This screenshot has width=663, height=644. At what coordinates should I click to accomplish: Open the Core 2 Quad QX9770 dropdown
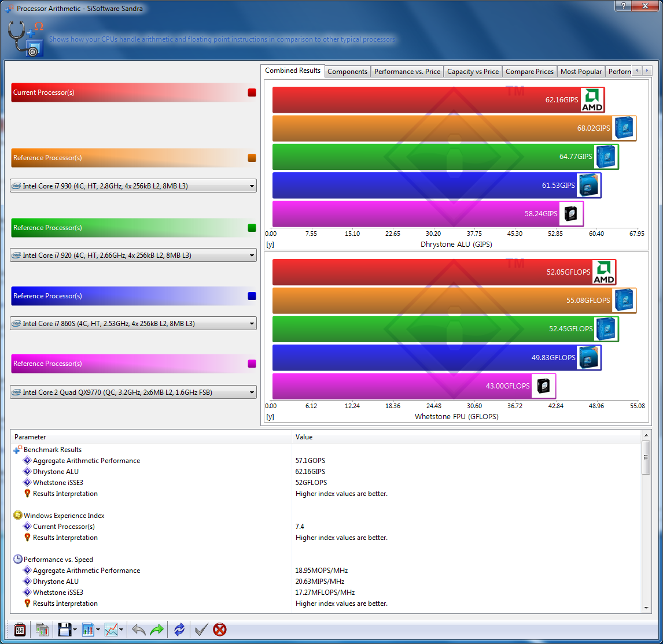pyautogui.click(x=133, y=393)
